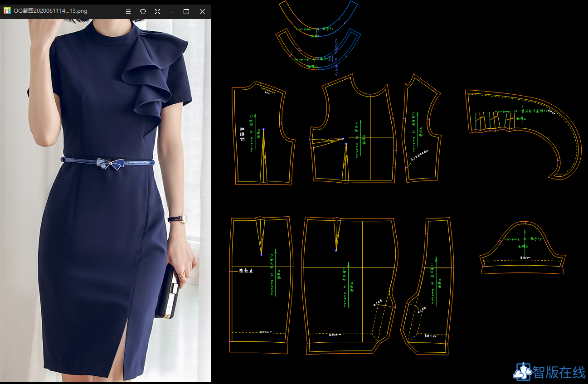Select the sleeve cap pattern piece
Viewport: 588px width, 384px height.
(523, 248)
